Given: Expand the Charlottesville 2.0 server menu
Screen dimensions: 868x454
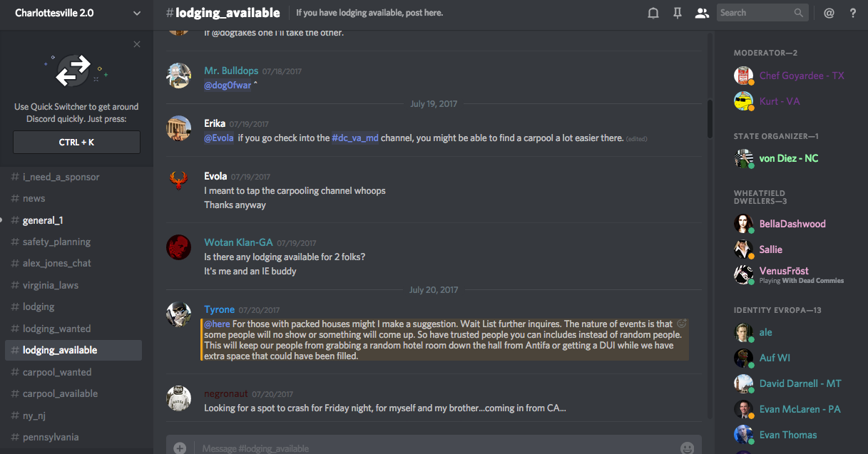Looking at the screenshot, I should pyautogui.click(x=137, y=13).
